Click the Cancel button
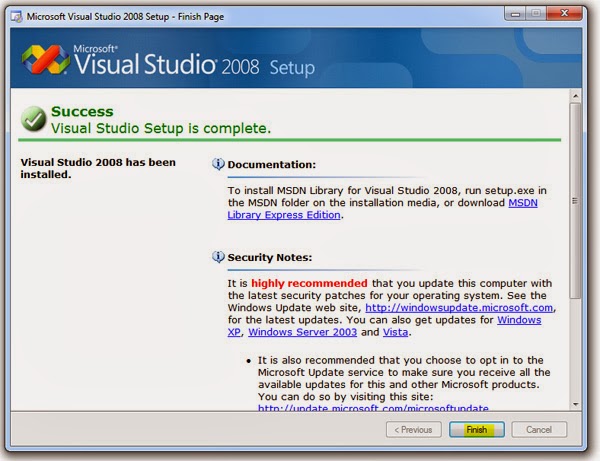Screen dimensions: 600x461 [x=539, y=430]
